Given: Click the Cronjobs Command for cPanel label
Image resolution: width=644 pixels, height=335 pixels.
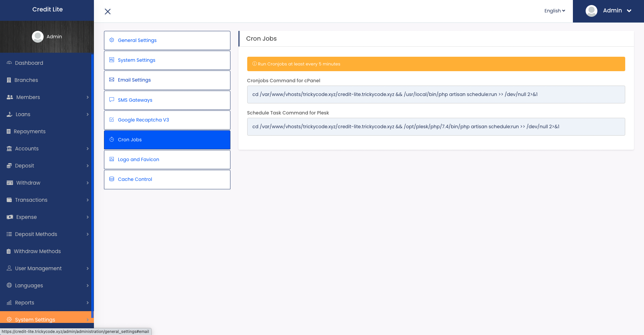Looking at the screenshot, I should (283, 81).
